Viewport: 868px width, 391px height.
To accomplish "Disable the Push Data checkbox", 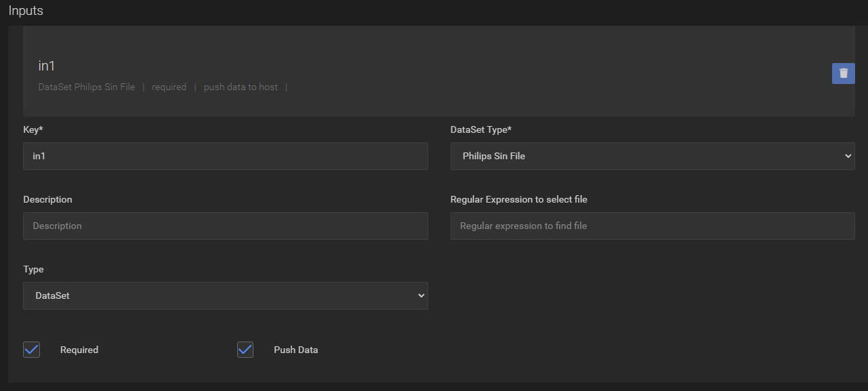I will click(245, 349).
